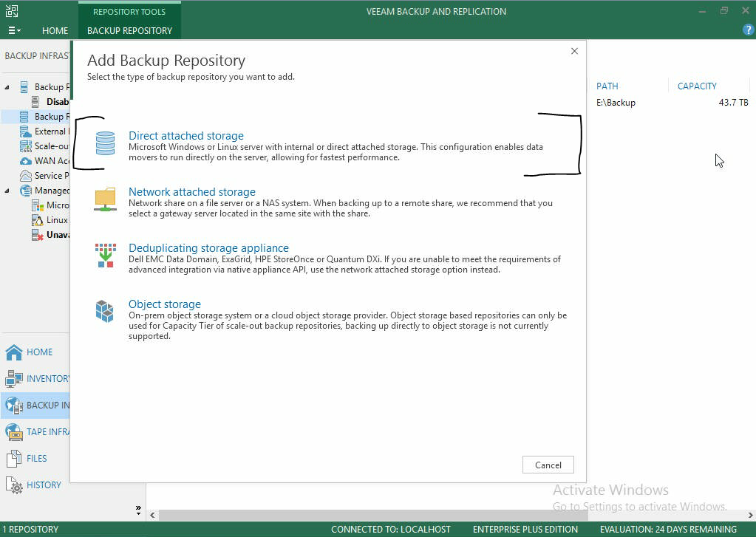
Task: Select Network attached storage option
Action: [x=192, y=192]
